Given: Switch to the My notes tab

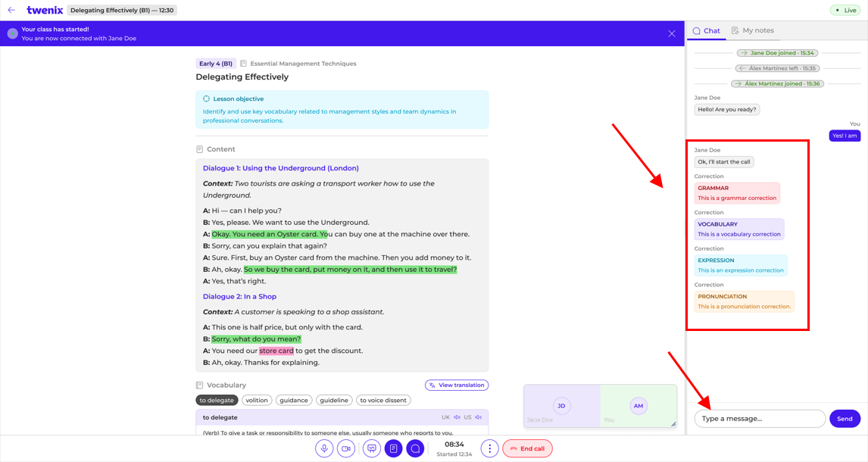Looking at the screenshot, I should tap(753, 30).
